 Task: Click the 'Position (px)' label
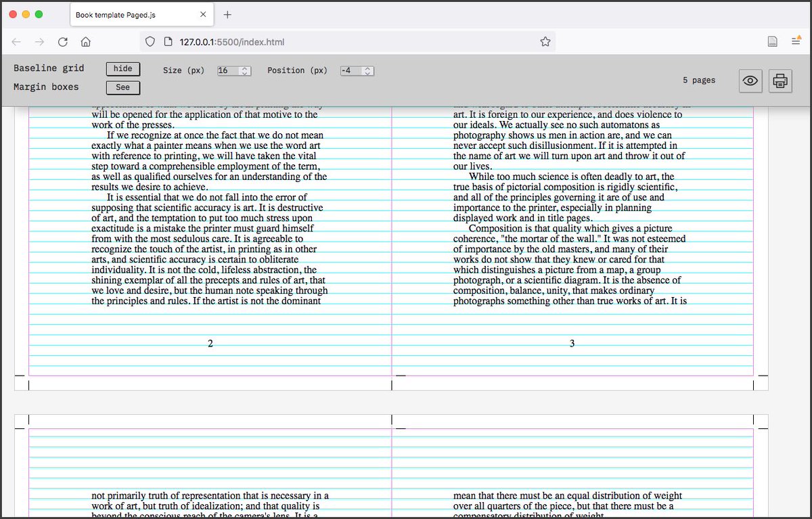tap(297, 70)
